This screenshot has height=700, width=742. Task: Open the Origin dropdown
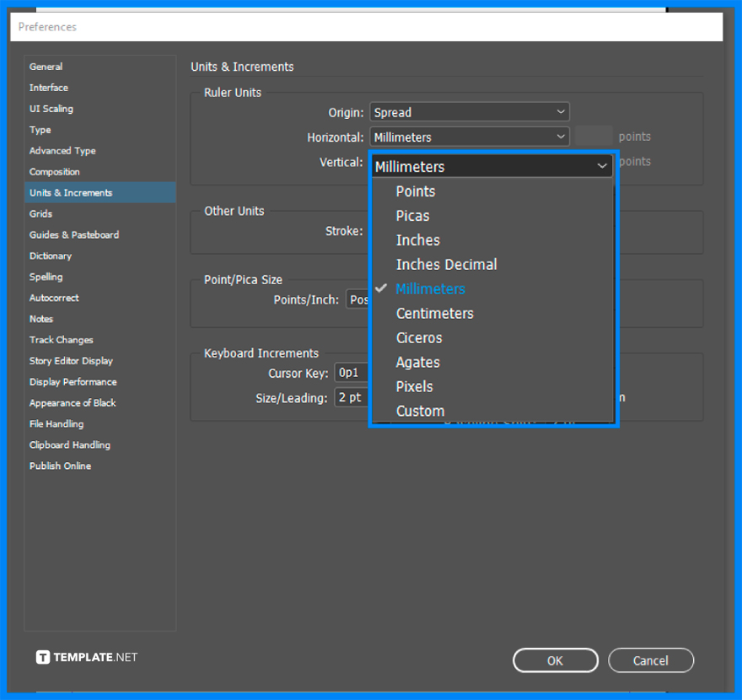[x=469, y=111]
